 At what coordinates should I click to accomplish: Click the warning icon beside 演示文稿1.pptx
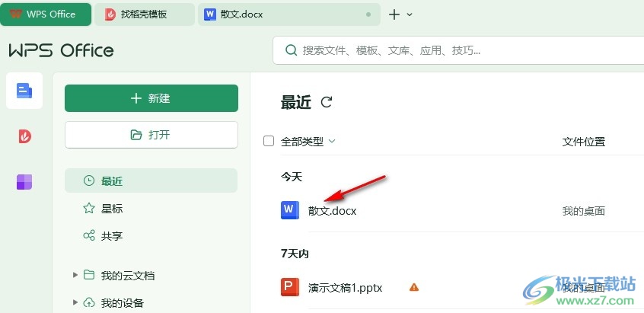coord(413,287)
